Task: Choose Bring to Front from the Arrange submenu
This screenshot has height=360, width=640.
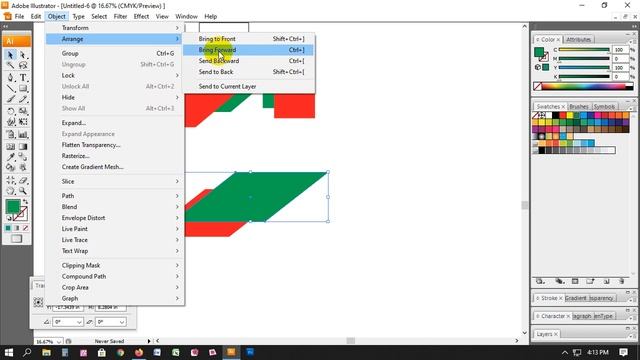Action: point(249,39)
